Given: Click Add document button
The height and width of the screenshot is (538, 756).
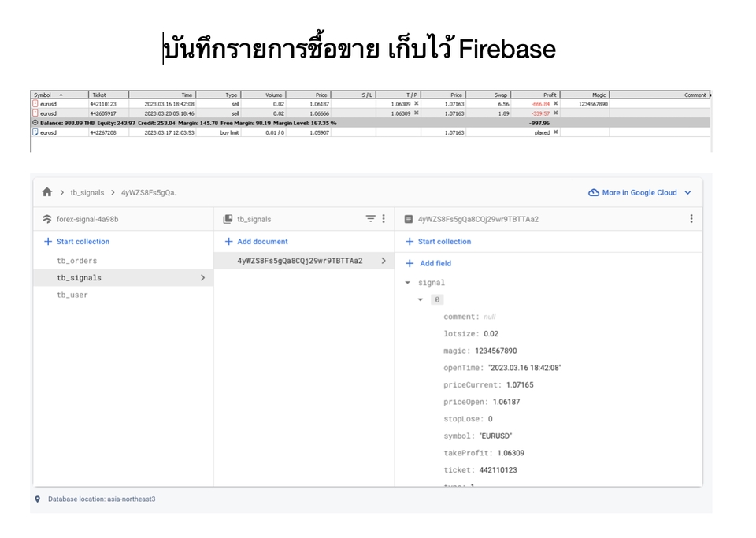Looking at the screenshot, I should [x=257, y=242].
